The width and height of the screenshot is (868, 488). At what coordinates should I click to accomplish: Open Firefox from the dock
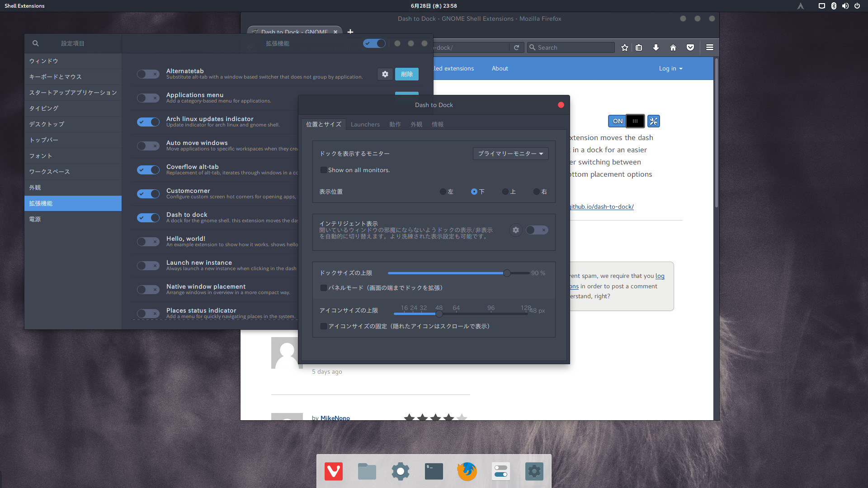point(467,471)
